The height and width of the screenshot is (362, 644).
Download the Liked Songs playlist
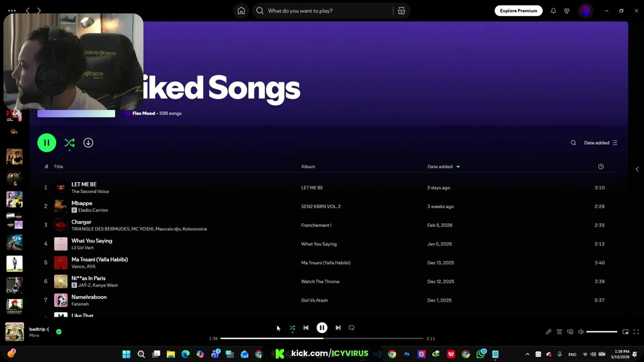[88, 143]
